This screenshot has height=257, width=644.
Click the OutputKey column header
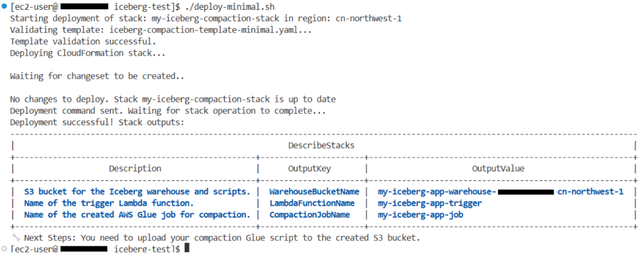click(x=309, y=168)
